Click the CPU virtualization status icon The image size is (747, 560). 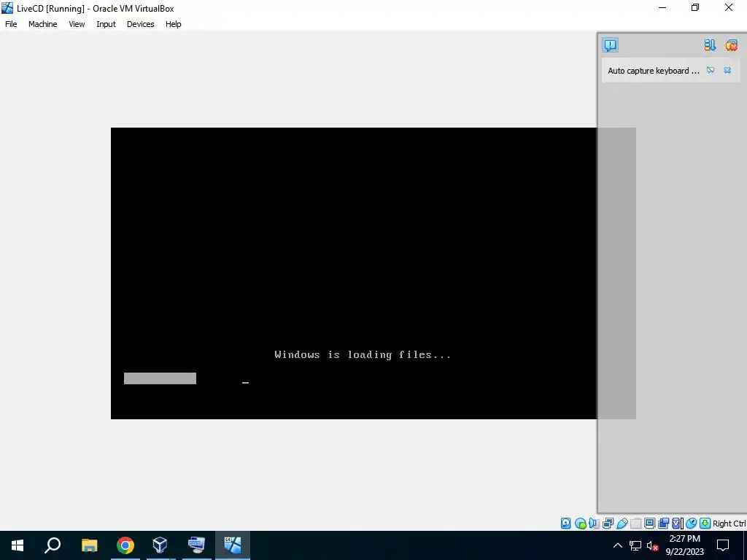[x=677, y=524]
